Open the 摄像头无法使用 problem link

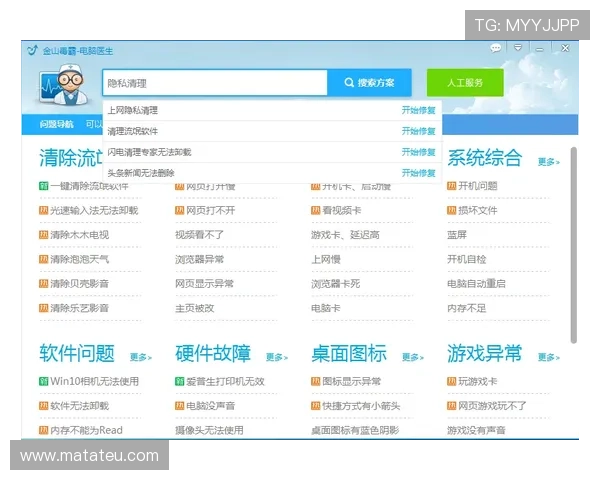click(209, 430)
